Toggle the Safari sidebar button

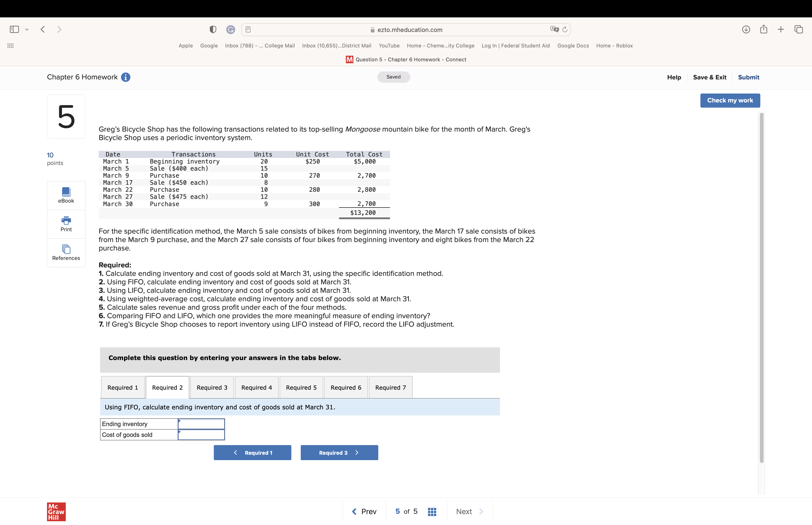pos(14,30)
